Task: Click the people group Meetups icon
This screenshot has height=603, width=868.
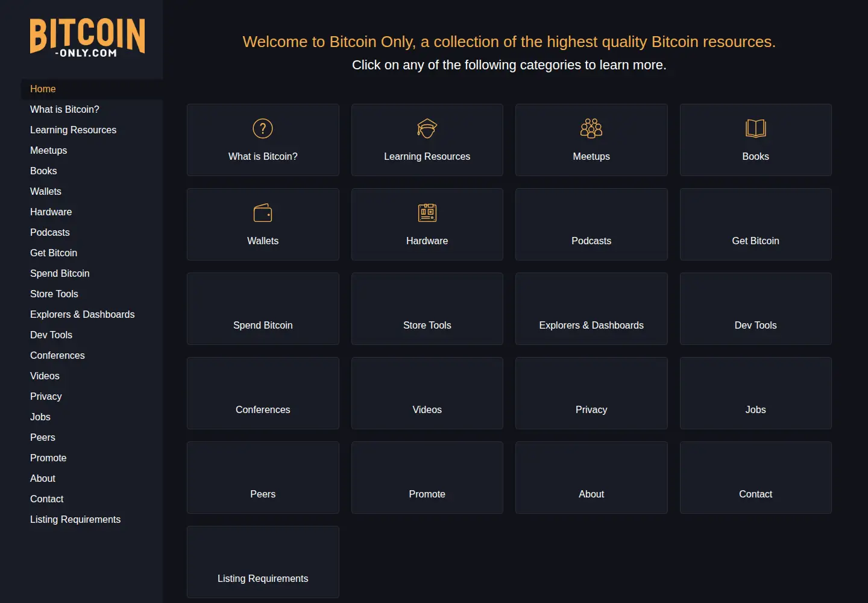Action: pos(591,128)
